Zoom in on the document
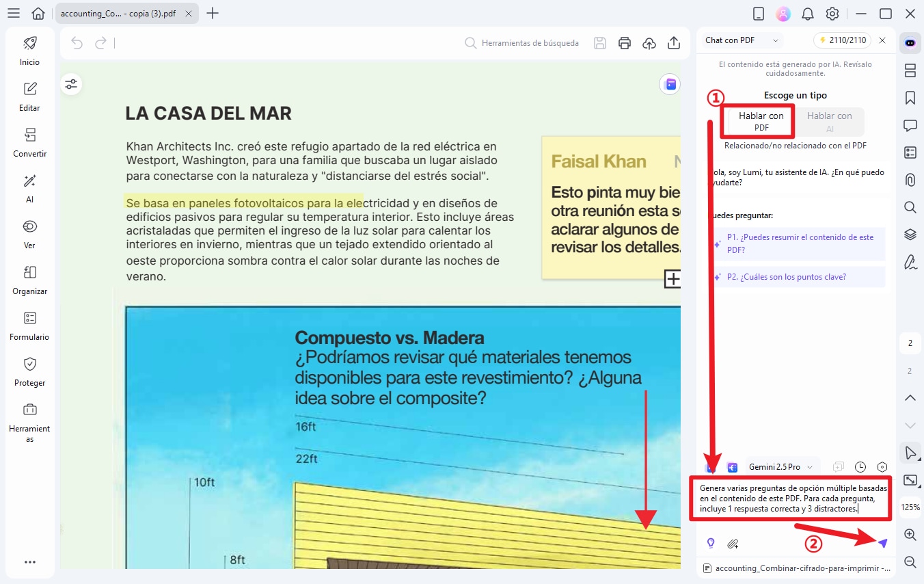The image size is (924, 584). click(x=910, y=534)
